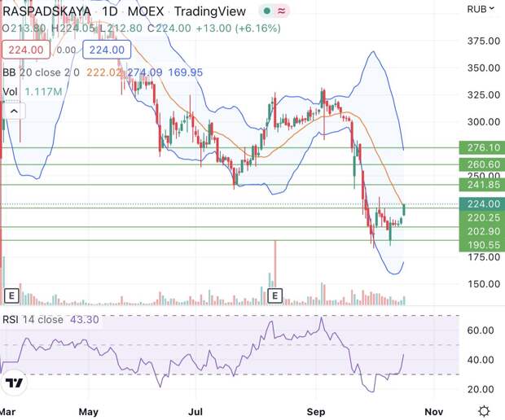Click the green market status dot
505x420 pixels.
[x=266, y=11]
